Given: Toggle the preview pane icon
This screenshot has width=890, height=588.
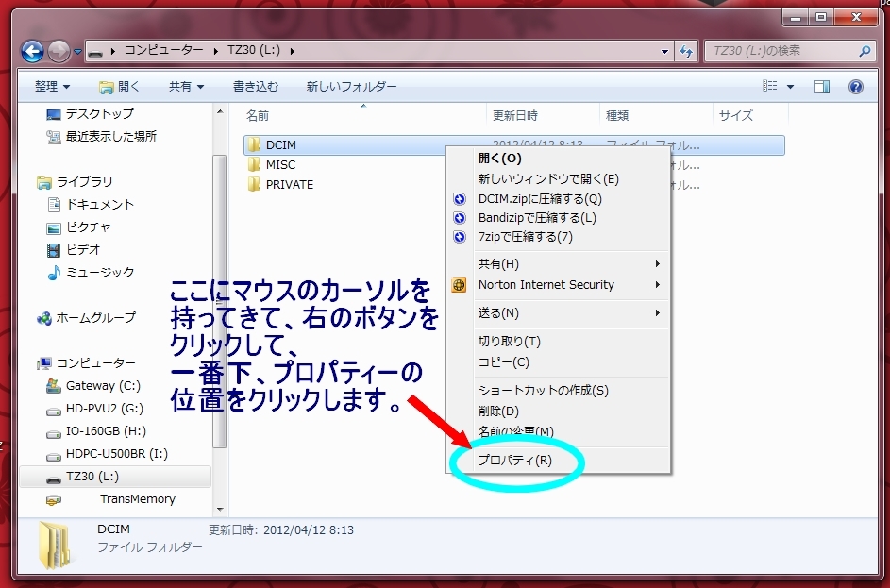Looking at the screenshot, I should point(822,86).
